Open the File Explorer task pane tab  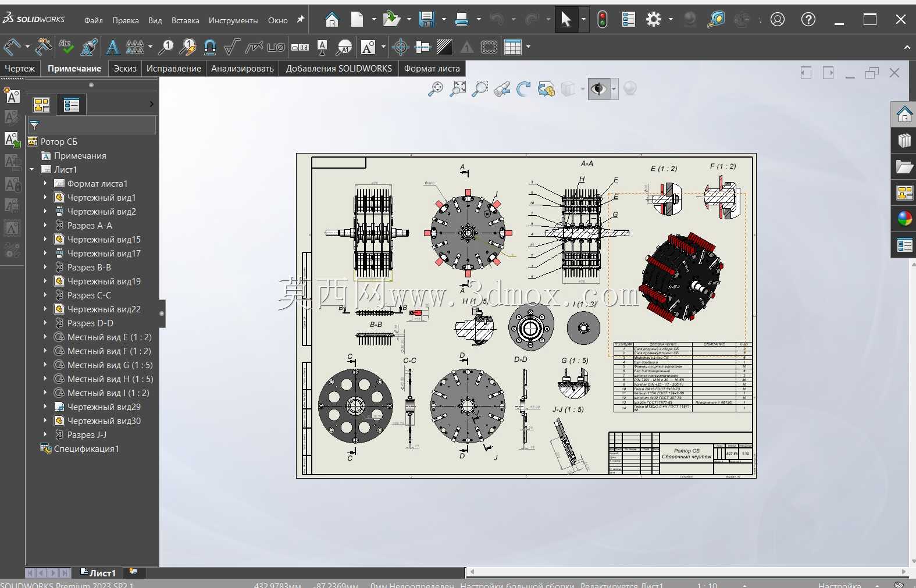point(904,167)
